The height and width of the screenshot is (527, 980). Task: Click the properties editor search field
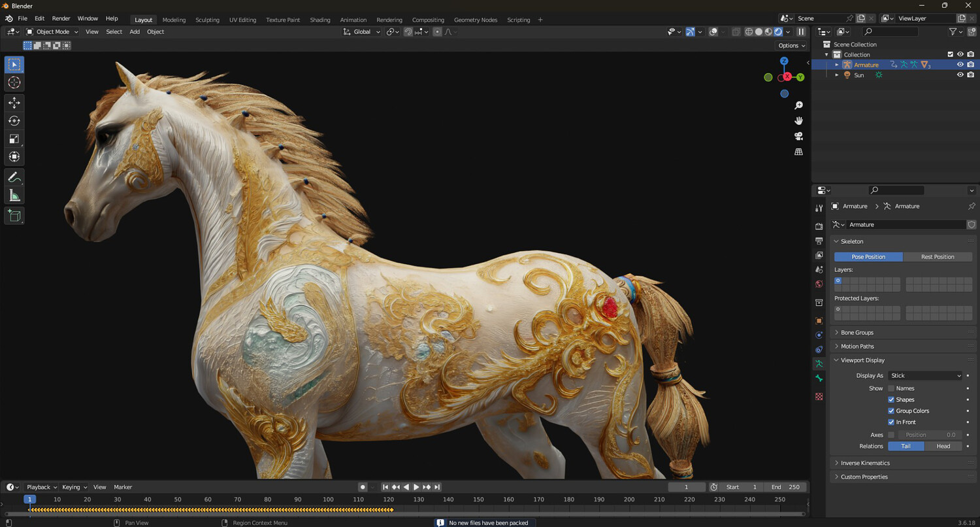click(x=896, y=190)
